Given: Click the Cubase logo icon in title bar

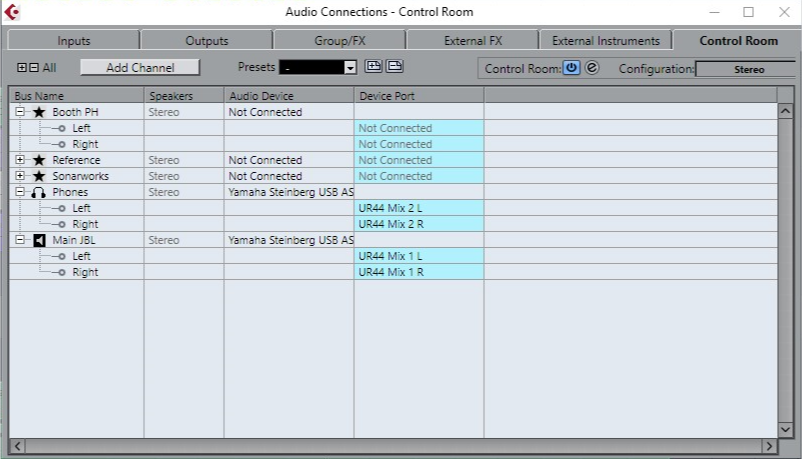Looking at the screenshot, I should coord(11,12).
